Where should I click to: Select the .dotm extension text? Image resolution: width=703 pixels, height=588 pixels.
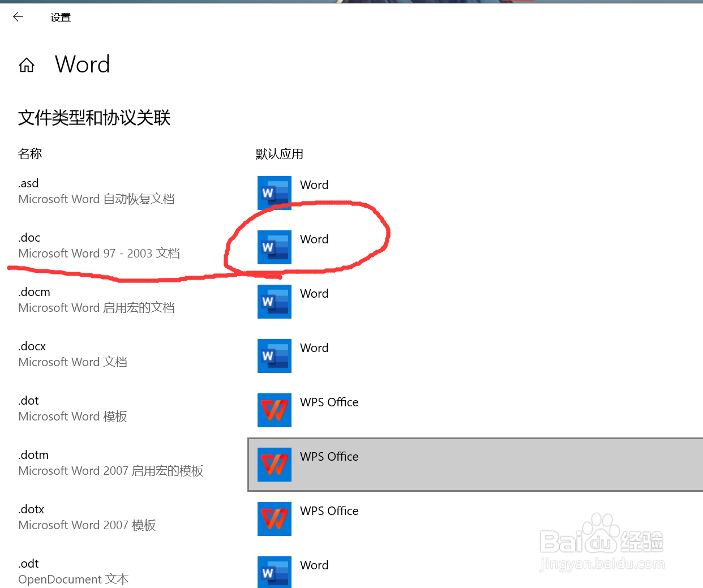coord(33,455)
